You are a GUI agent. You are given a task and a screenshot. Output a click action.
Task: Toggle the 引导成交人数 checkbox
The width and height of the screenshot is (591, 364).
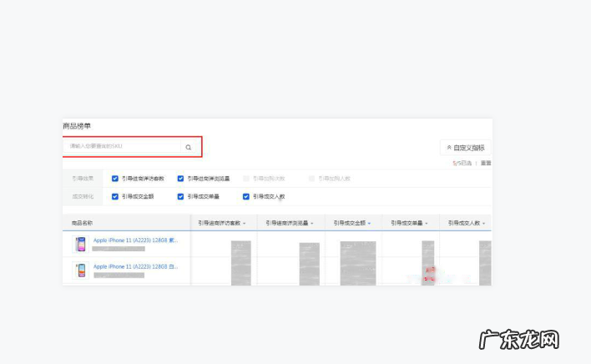(x=246, y=197)
